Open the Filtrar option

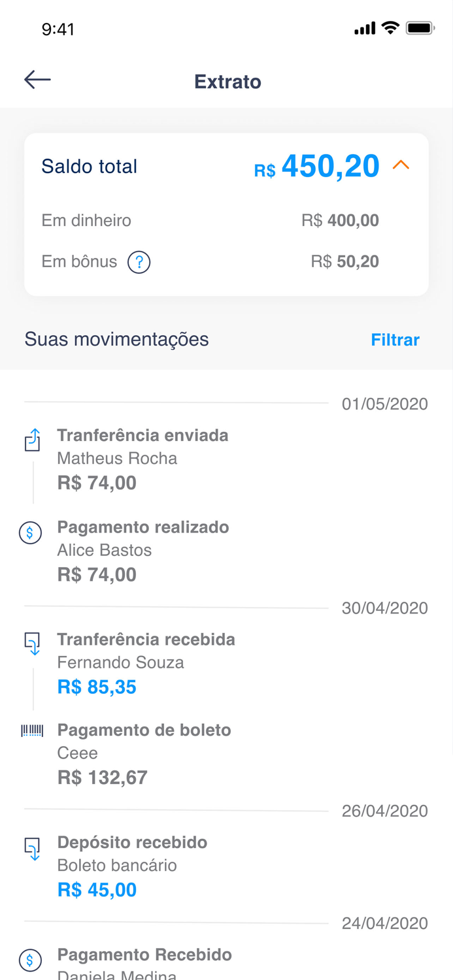[x=395, y=340]
